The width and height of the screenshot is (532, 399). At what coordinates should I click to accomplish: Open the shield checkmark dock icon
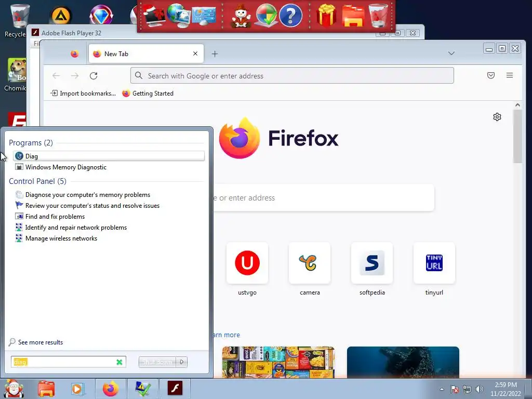[267, 15]
